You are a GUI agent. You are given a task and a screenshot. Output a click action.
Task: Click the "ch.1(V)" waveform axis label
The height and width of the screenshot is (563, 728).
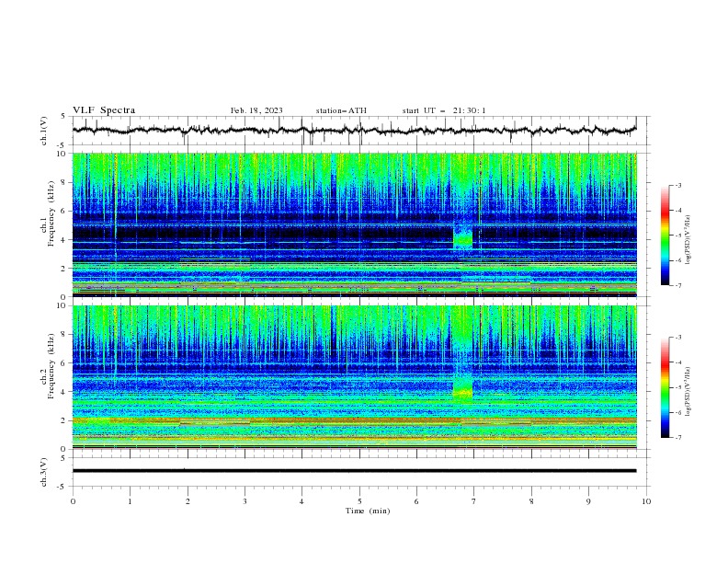tap(43, 131)
